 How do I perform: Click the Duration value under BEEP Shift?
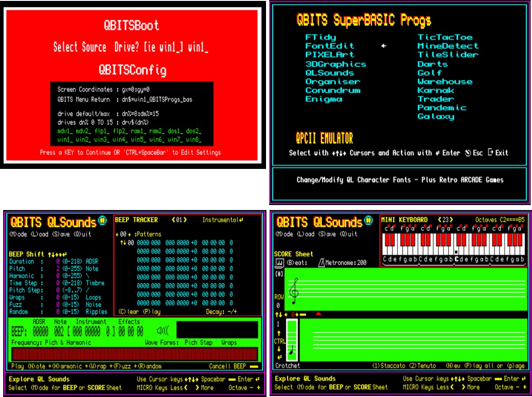pos(58,262)
